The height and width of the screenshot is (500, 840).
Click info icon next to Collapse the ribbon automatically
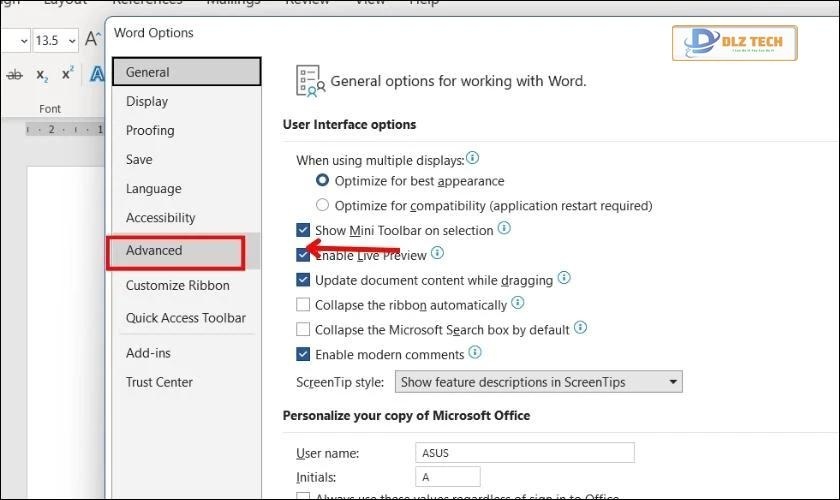[x=517, y=304]
